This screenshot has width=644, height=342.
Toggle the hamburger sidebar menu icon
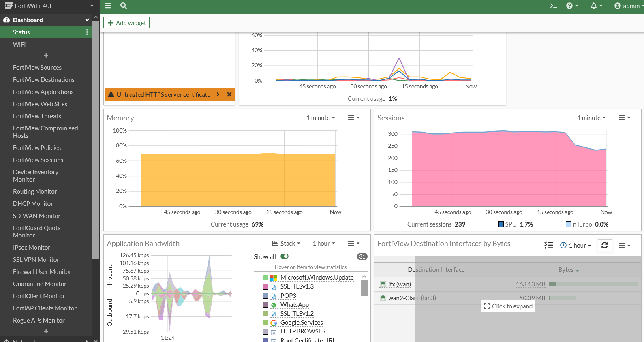[108, 6]
